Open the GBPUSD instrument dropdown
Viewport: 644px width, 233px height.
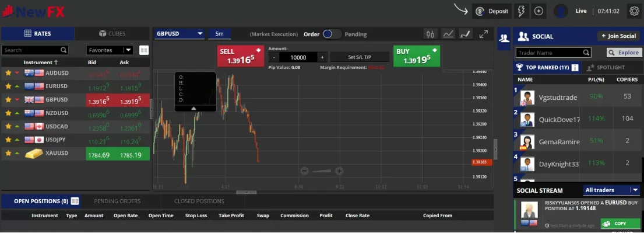(180, 34)
